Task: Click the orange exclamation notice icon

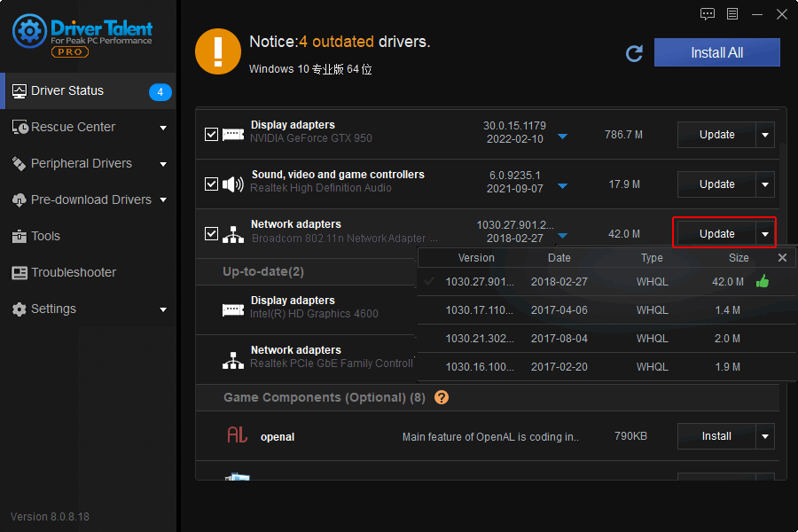Action: 218,51
